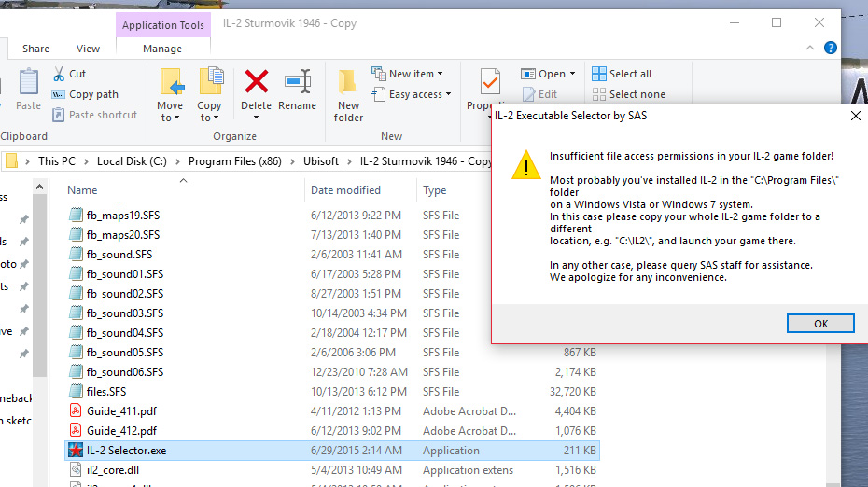Open the Copy to dropdown
The height and width of the screenshot is (487, 868).
209,95
